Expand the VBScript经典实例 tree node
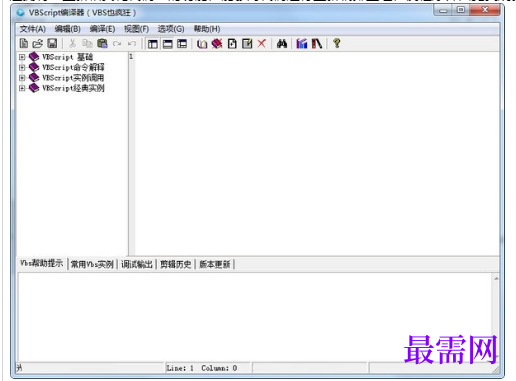 tap(22, 88)
